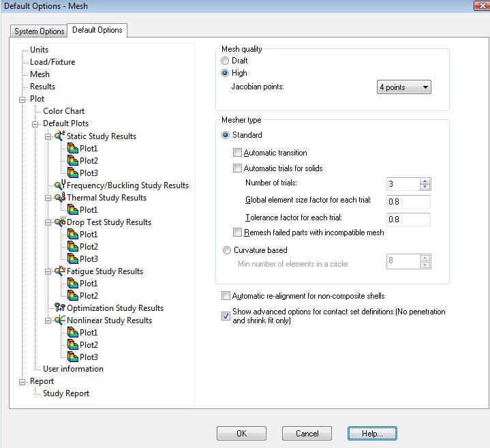The image size is (490, 448).
Task: Click the Nonlinear Study Results icon
Action: coord(60,320)
